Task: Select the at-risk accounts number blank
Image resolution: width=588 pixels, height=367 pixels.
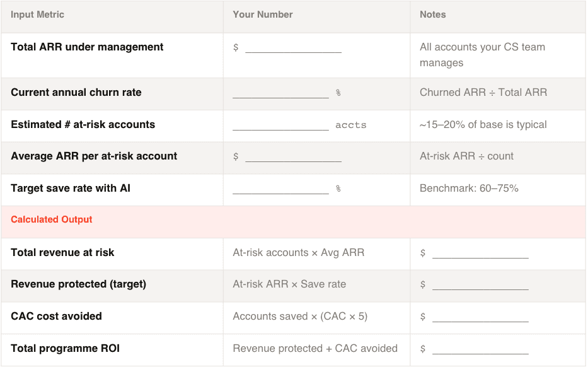Action: pyautogui.click(x=280, y=125)
